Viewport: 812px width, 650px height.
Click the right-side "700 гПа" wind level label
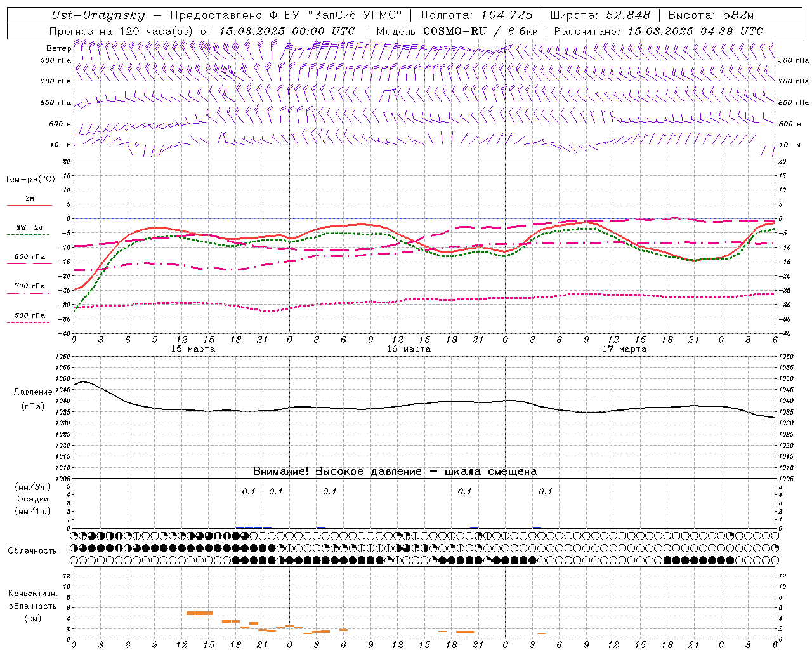794,81
